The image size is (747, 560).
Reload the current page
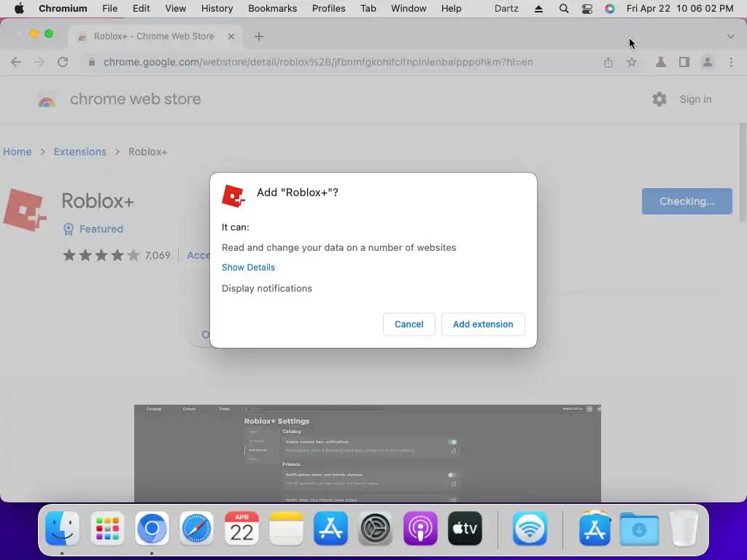63,62
